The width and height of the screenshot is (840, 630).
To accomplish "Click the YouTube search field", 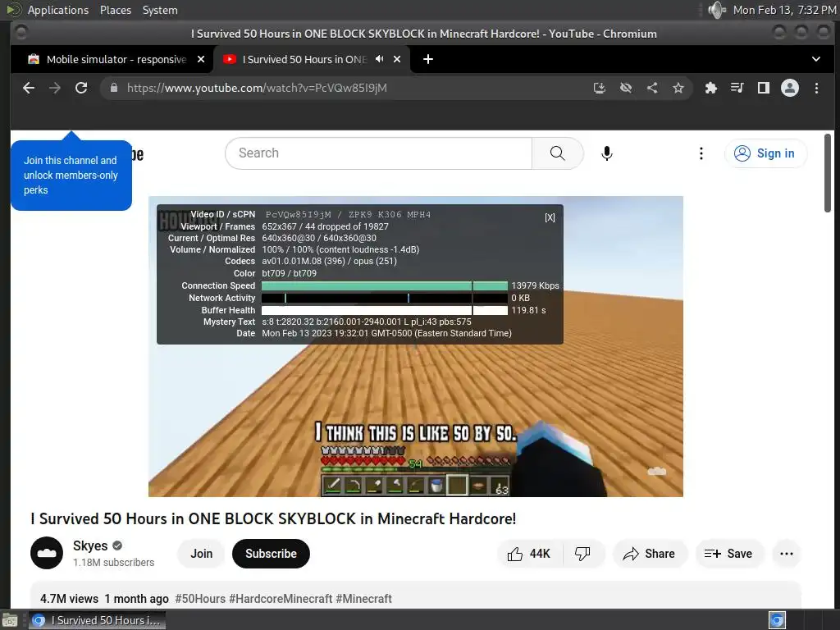I will coord(379,153).
